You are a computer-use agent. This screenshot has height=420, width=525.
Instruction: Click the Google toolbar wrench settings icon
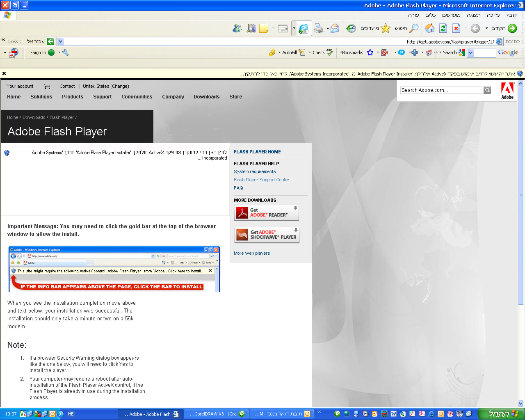(66, 52)
